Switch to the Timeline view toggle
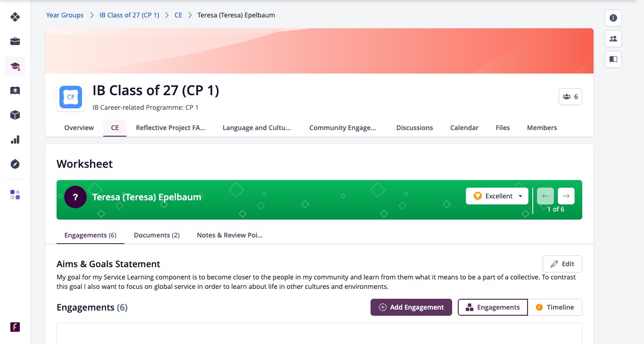The height and width of the screenshot is (344, 644). (555, 307)
